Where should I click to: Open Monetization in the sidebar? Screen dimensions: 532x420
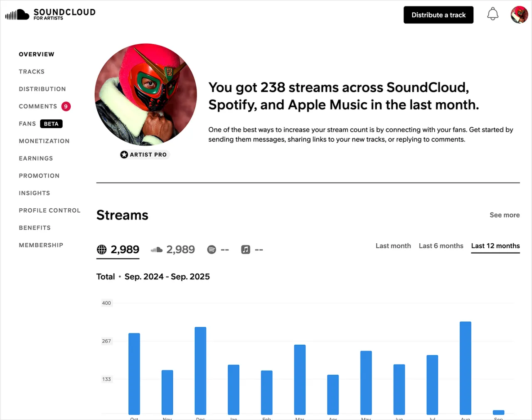pos(44,141)
